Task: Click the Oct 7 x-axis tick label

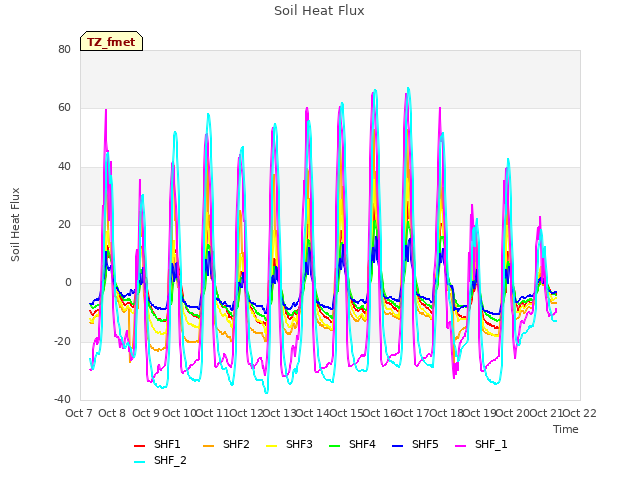Action: coord(79,413)
